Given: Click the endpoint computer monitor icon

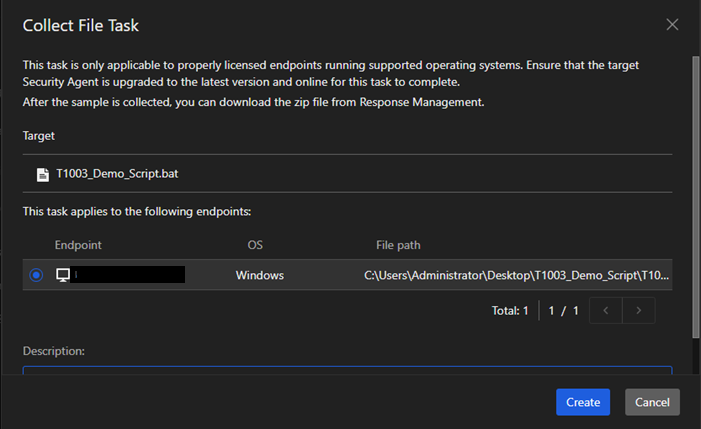Looking at the screenshot, I should pyautogui.click(x=63, y=275).
